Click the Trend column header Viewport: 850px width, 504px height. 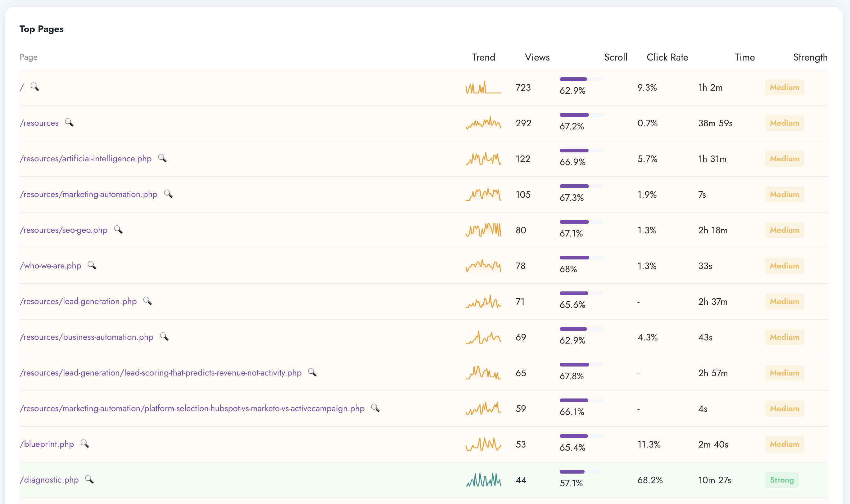[484, 57]
